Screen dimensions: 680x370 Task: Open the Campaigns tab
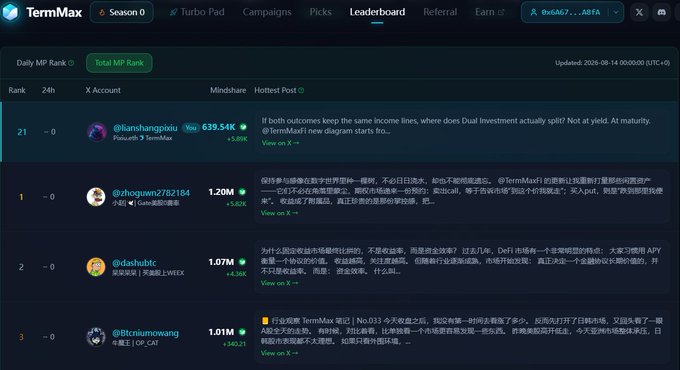pos(267,12)
